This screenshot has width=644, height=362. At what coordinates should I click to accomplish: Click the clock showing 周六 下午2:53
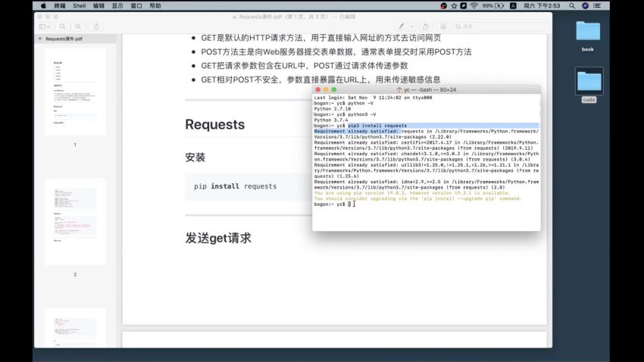(542, 6)
